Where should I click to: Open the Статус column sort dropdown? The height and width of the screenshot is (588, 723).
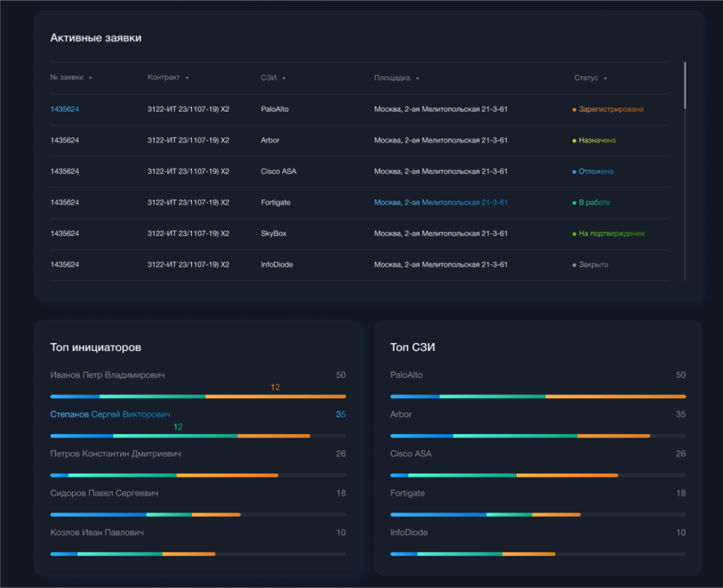click(605, 78)
